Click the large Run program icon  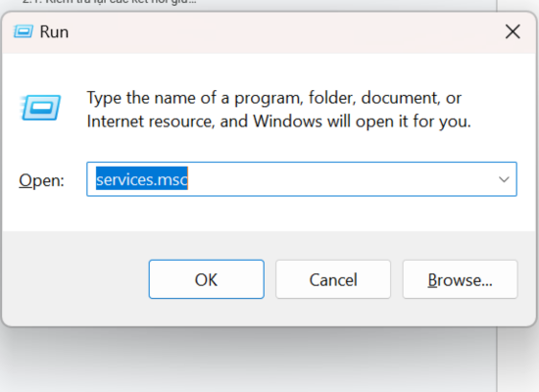[40, 108]
